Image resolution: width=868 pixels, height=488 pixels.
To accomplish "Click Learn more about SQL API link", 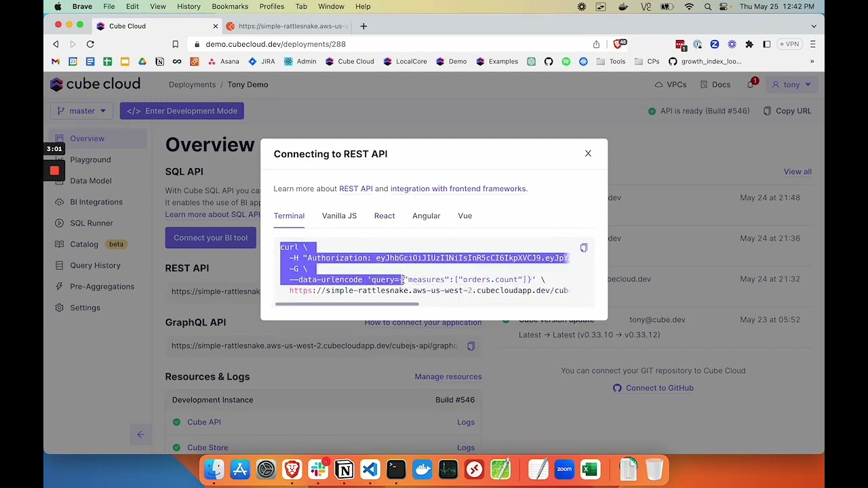I will [212, 214].
